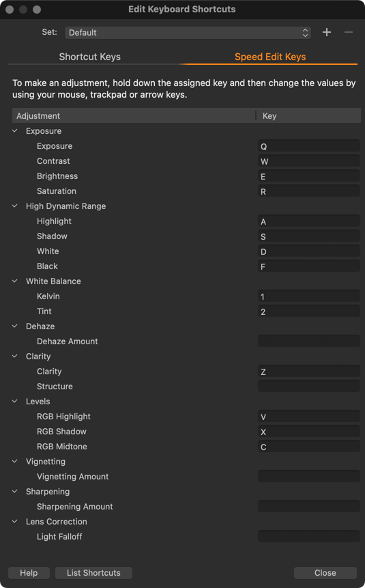Click the minus icon to remove set
The width and height of the screenshot is (365, 588).
(x=349, y=33)
